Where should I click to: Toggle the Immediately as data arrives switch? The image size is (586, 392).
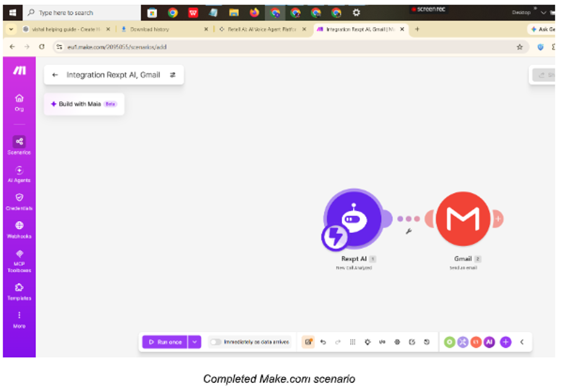coord(215,342)
